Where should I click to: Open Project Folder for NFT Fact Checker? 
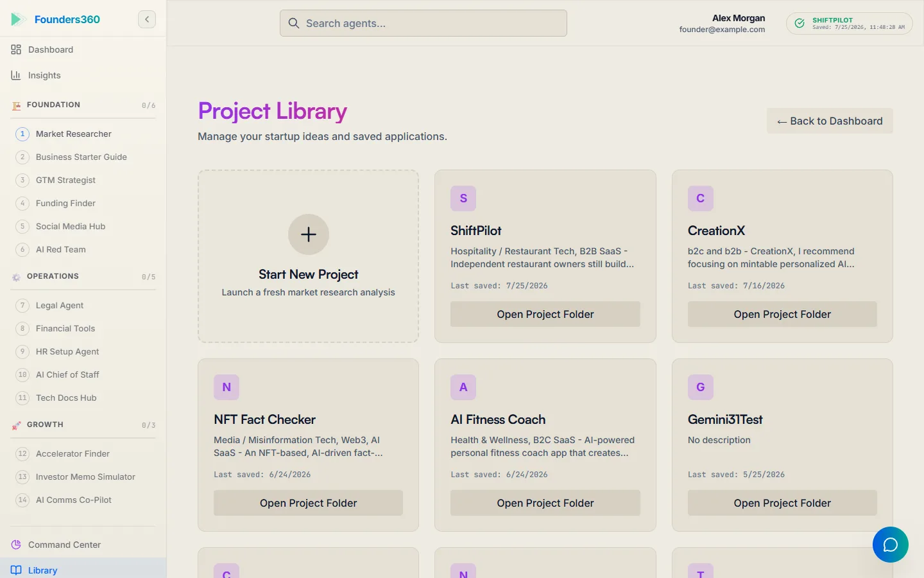click(308, 503)
